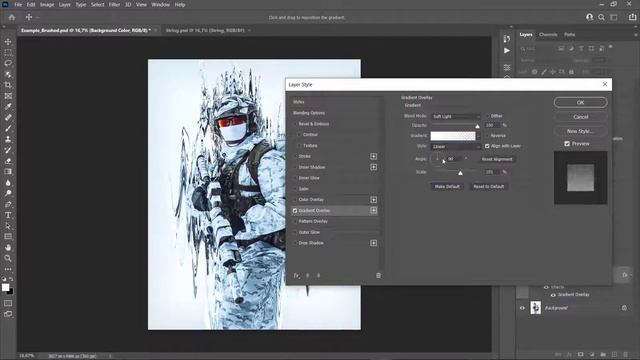Viewport: 640px width, 360px height.
Task: Select the Pen tool
Action: click(8, 204)
